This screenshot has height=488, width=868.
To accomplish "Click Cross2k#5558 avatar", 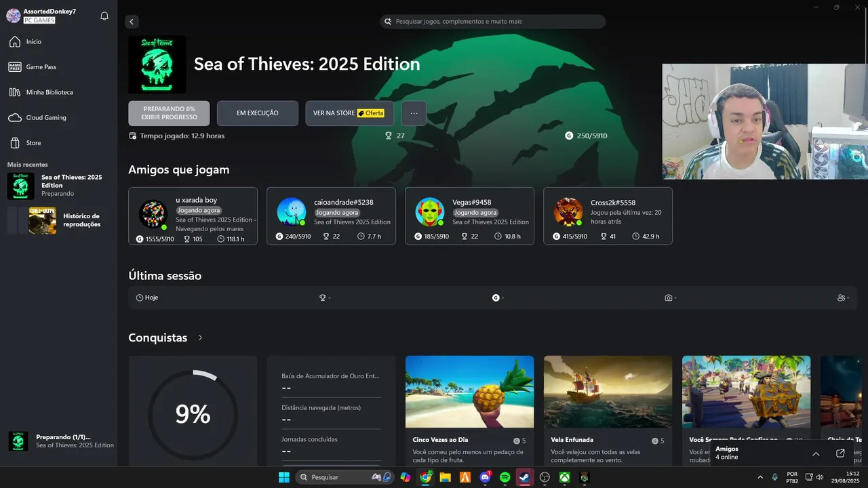I will point(568,212).
